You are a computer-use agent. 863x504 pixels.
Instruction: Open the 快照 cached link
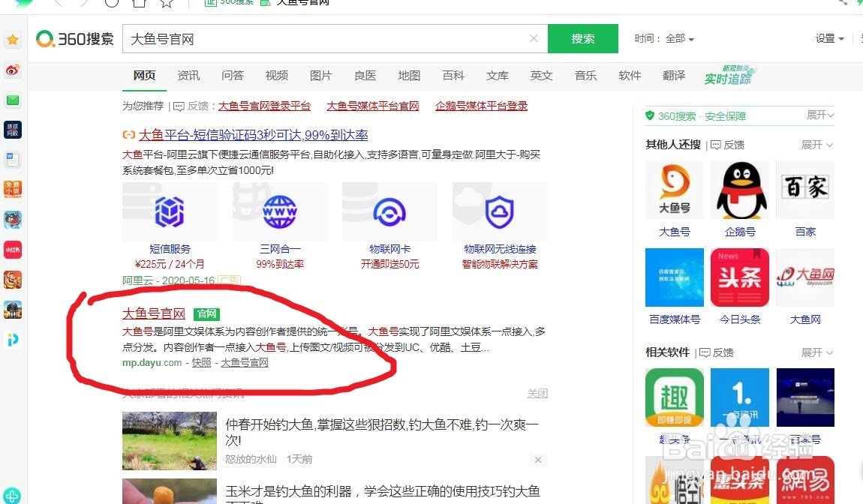point(201,362)
